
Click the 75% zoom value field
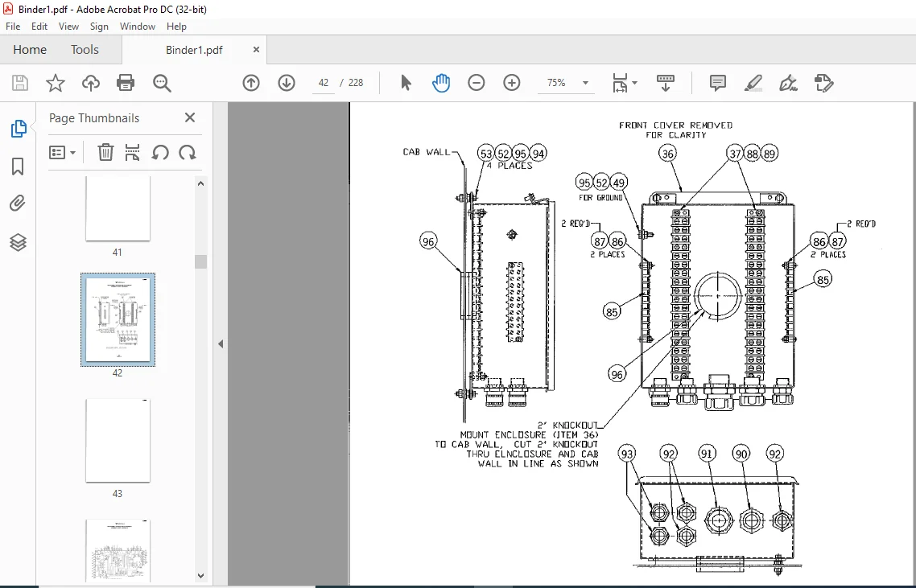556,83
